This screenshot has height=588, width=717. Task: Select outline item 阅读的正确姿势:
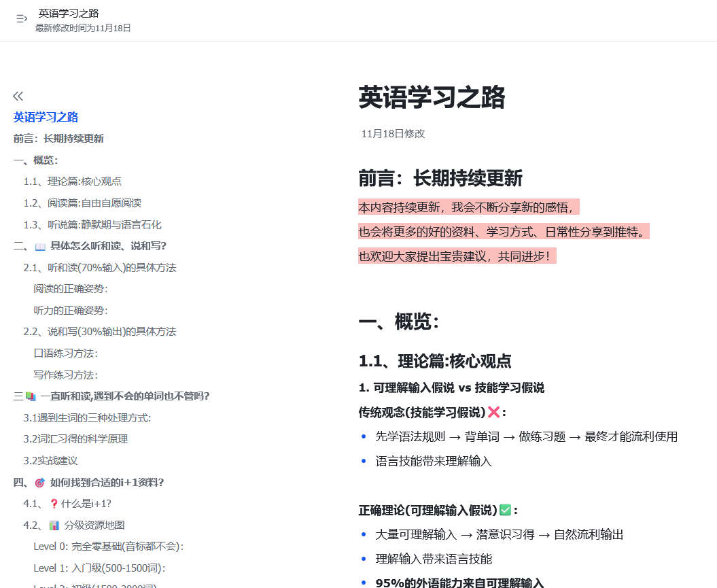pos(71,289)
